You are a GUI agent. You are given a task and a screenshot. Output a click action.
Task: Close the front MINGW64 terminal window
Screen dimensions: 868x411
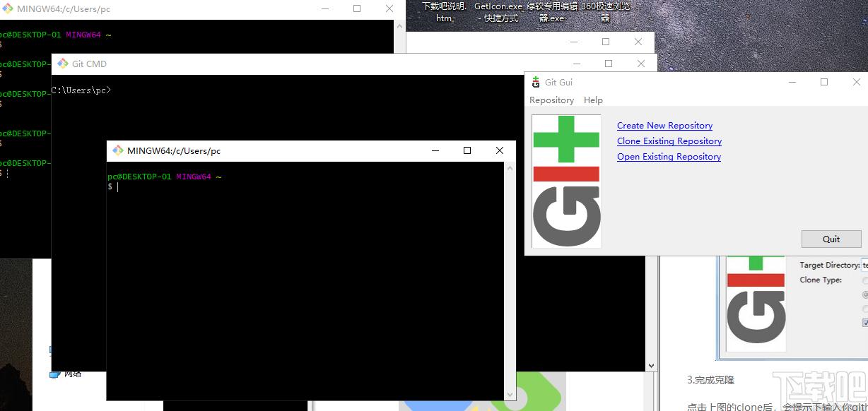point(500,150)
